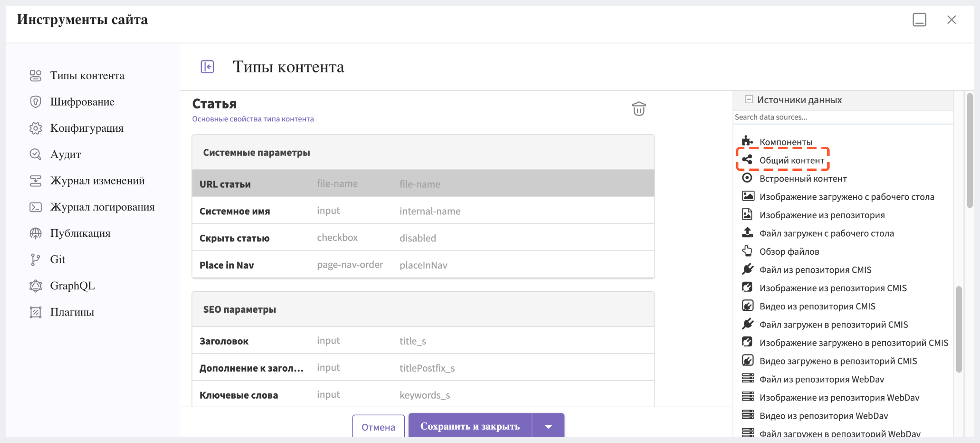Click icon for Изображение загружено с рабочего стола
This screenshot has width=980, height=443.
pos(747,196)
